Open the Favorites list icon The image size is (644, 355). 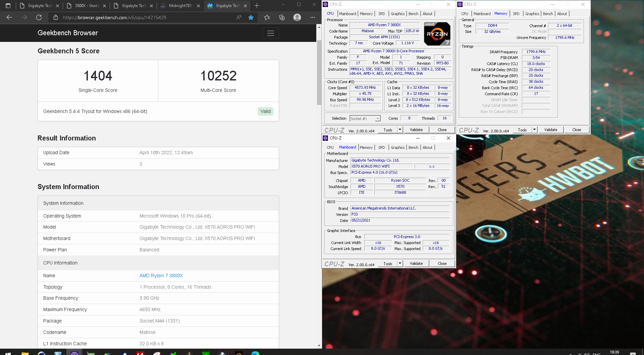pos(267,17)
